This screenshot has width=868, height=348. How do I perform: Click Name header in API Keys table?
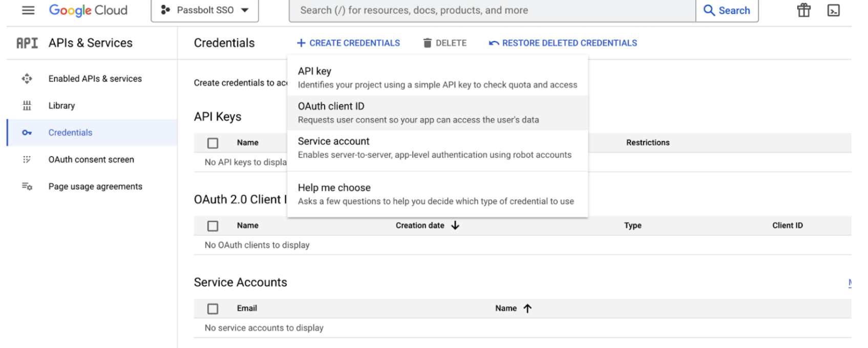pos(248,142)
